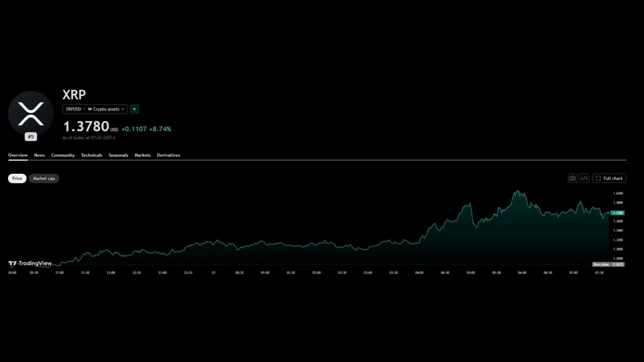
Task: Click the XRP coin logo
Action: (x=31, y=114)
